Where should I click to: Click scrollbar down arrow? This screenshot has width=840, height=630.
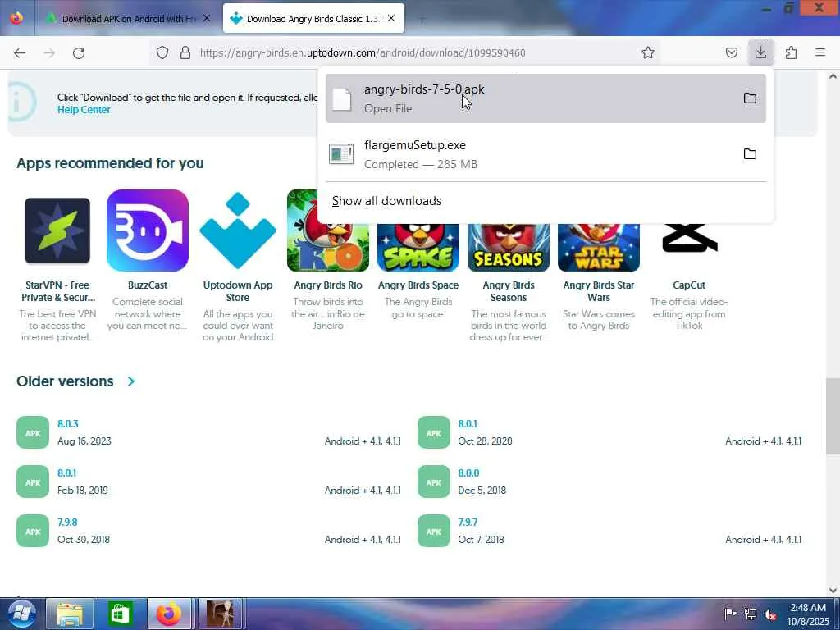(x=833, y=591)
